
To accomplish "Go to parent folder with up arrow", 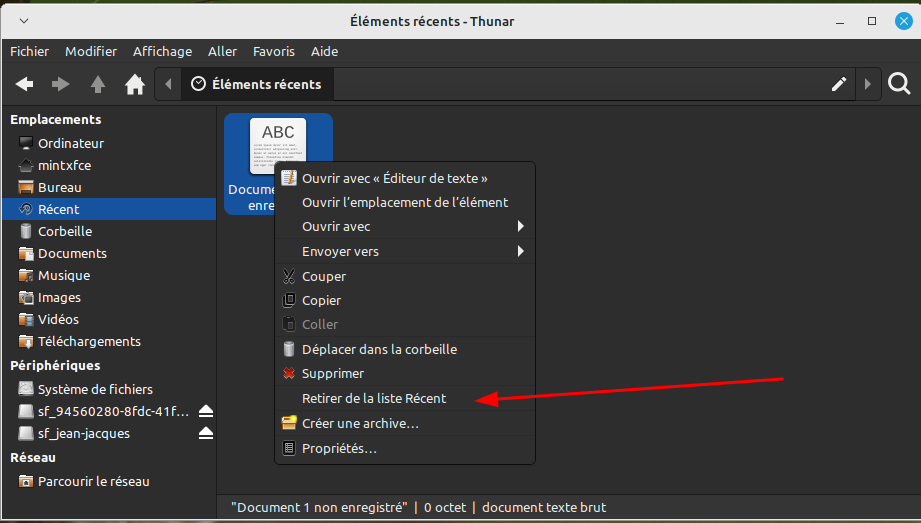I will (98, 85).
